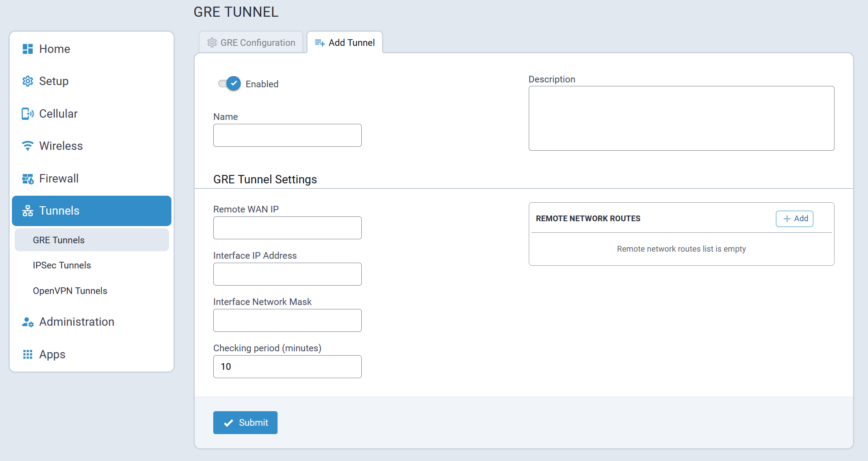The image size is (868, 461).
Task: Toggle the Enabled switch off
Action: [x=230, y=83]
